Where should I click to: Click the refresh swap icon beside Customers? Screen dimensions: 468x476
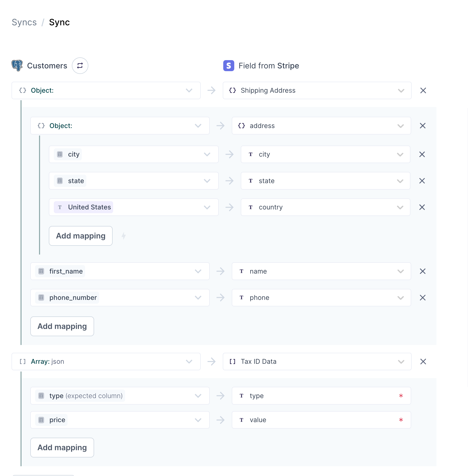point(80,66)
